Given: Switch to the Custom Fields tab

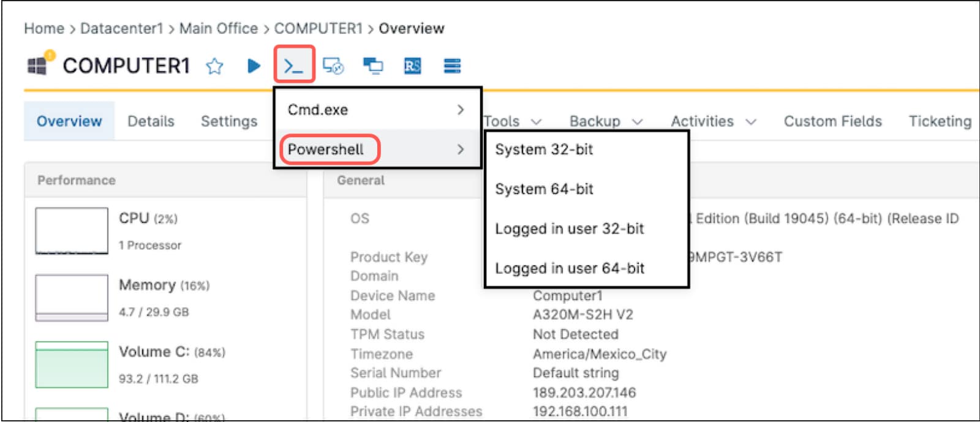Looking at the screenshot, I should click(833, 121).
